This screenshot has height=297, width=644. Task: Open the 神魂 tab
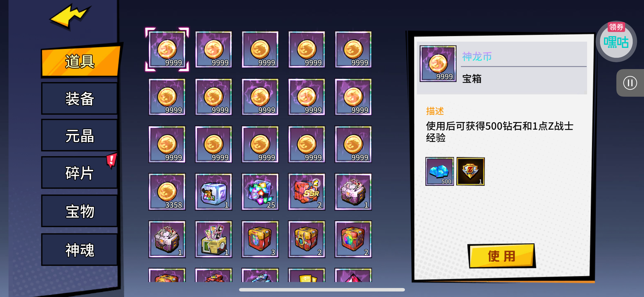point(79,250)
